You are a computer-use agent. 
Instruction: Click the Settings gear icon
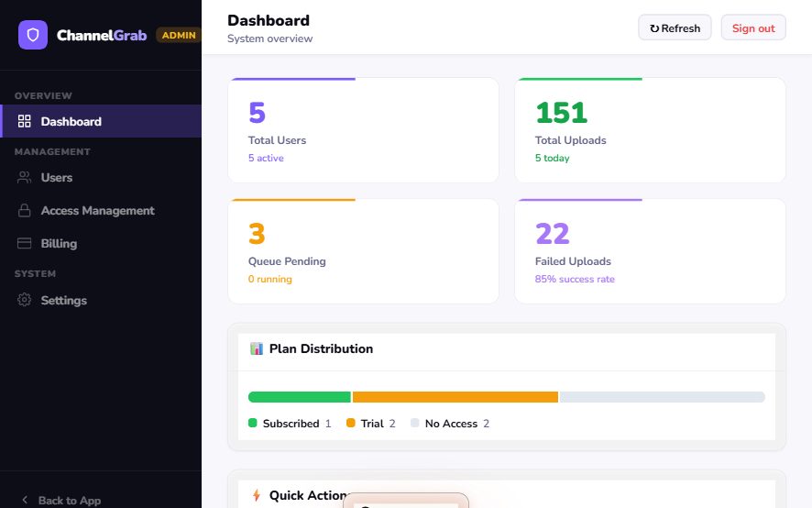(25, 300)
